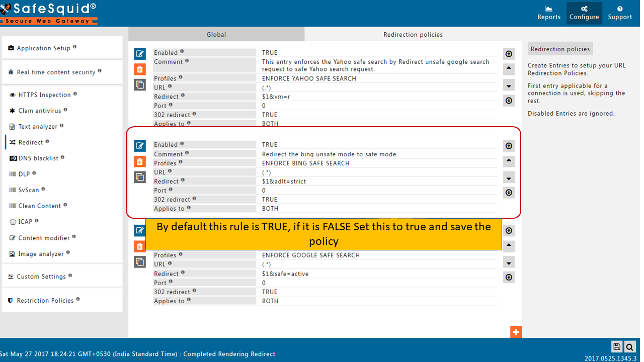This screenshot has height=362, width=644.
Task: Move Bing entry down one position
Action: point(509,177)
